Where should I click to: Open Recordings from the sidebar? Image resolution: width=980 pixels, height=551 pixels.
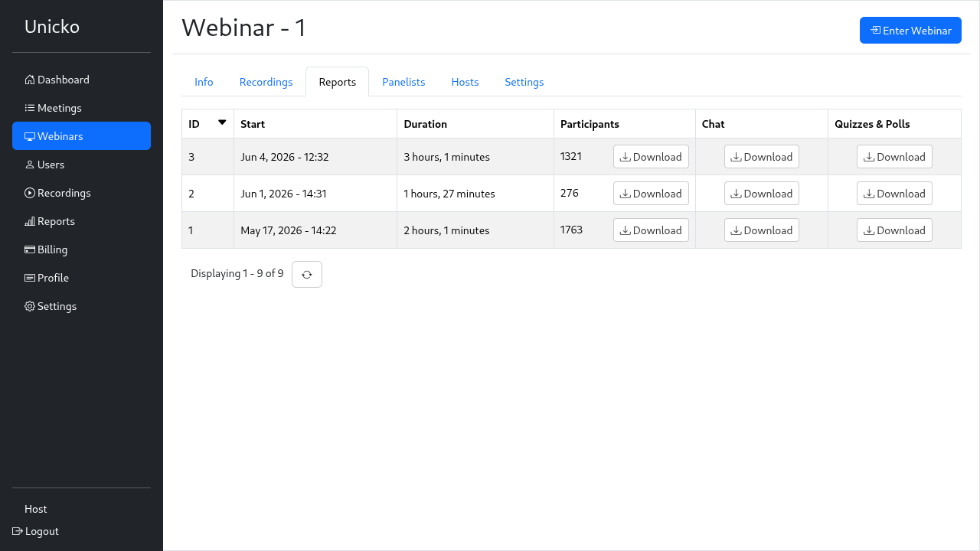[81, 193]
